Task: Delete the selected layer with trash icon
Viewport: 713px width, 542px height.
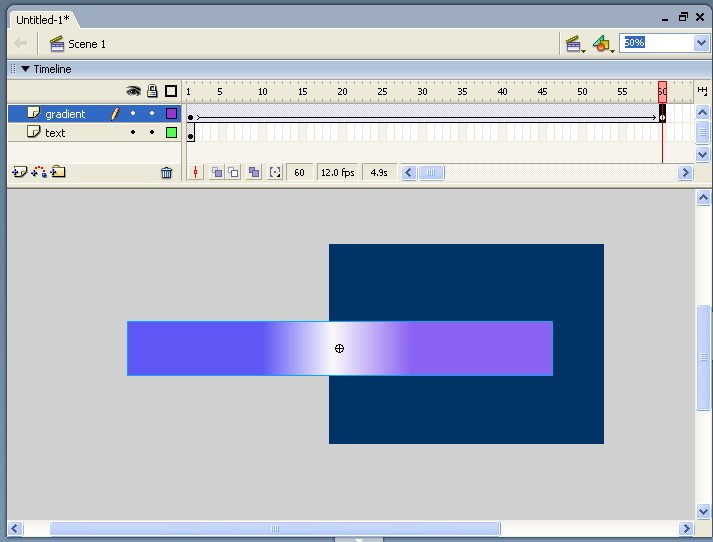Action: (x=167, y=172)
